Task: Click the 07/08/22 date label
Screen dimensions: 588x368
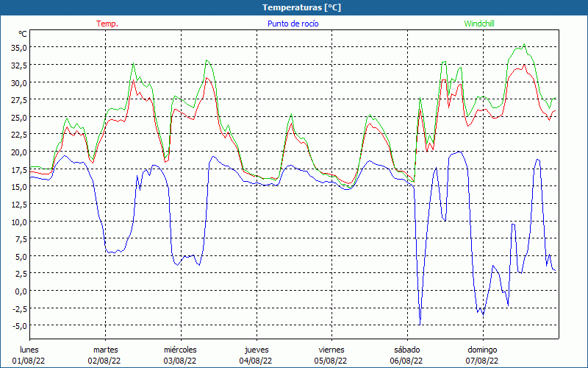Action: point(482,361)
